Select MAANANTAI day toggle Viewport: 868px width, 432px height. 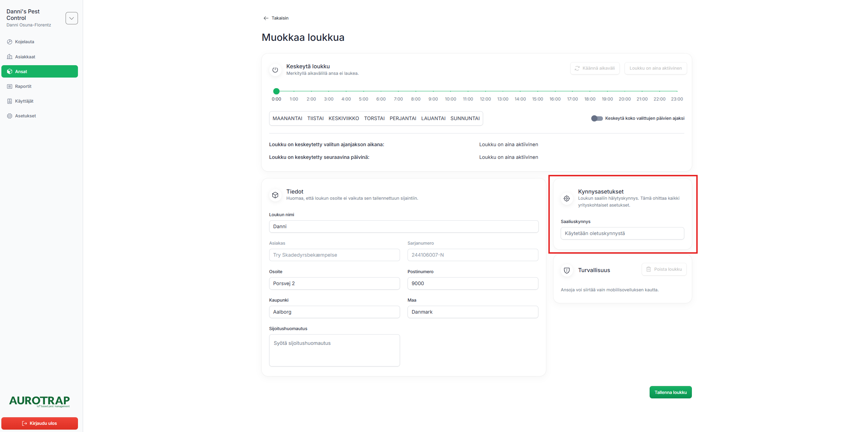click(287, 118)
